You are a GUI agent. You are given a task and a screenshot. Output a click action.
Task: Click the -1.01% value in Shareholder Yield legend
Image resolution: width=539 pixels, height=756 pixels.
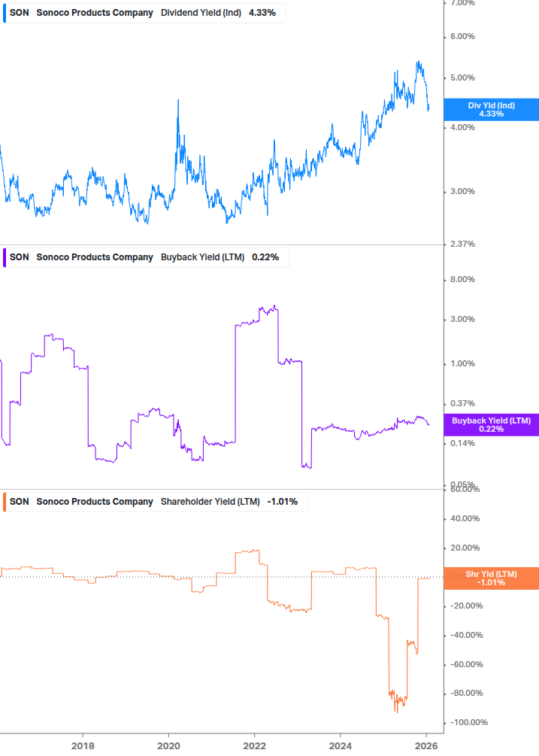point(282,502)
